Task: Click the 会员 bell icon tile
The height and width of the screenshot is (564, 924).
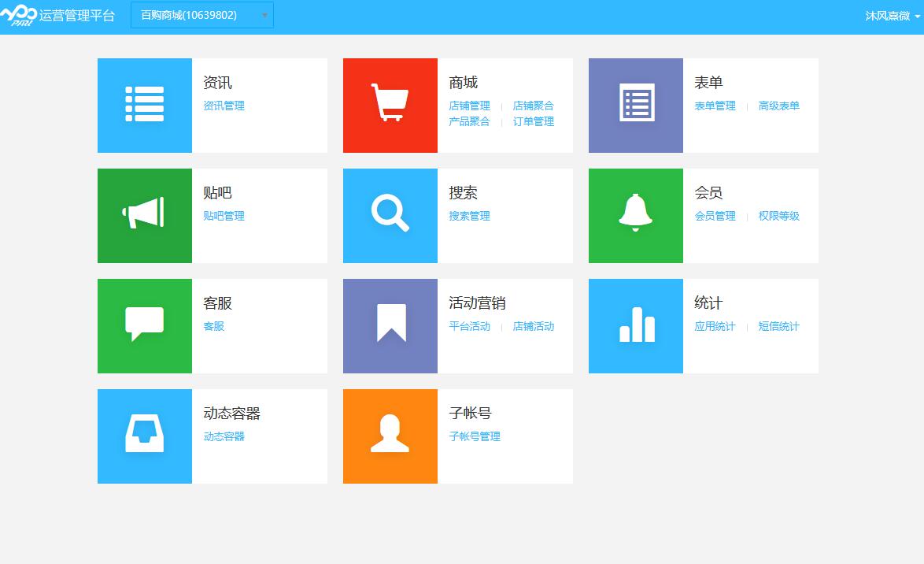Action: [636, 216]
